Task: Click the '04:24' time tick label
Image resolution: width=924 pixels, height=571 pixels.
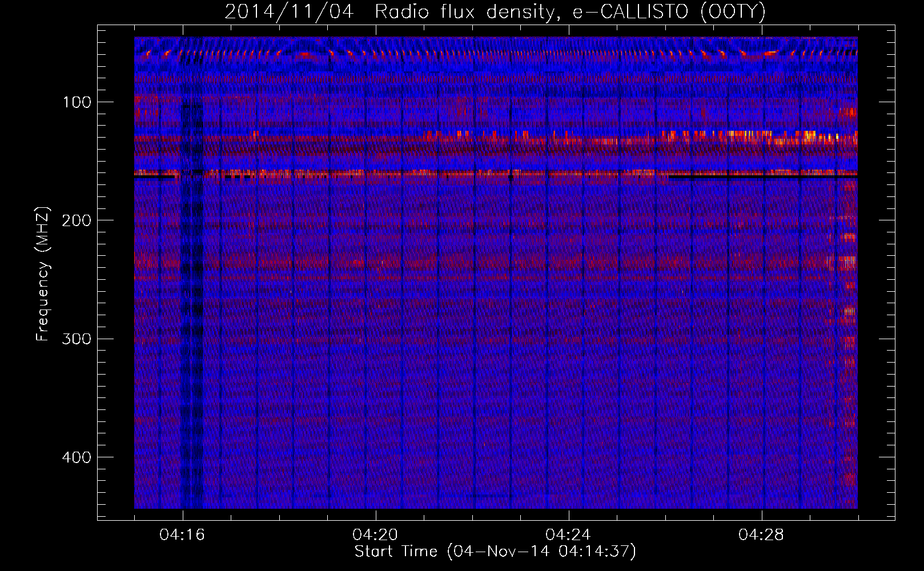Action: [568, 535]
